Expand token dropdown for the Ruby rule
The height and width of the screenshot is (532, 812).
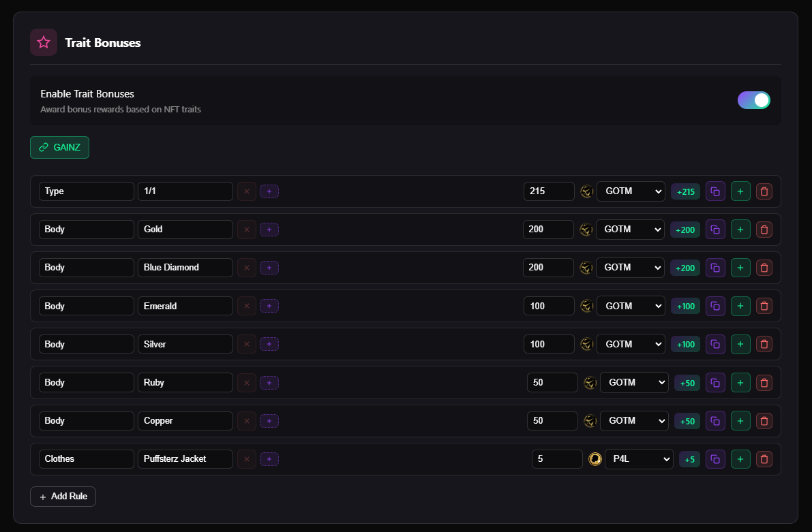coord(633,383)
